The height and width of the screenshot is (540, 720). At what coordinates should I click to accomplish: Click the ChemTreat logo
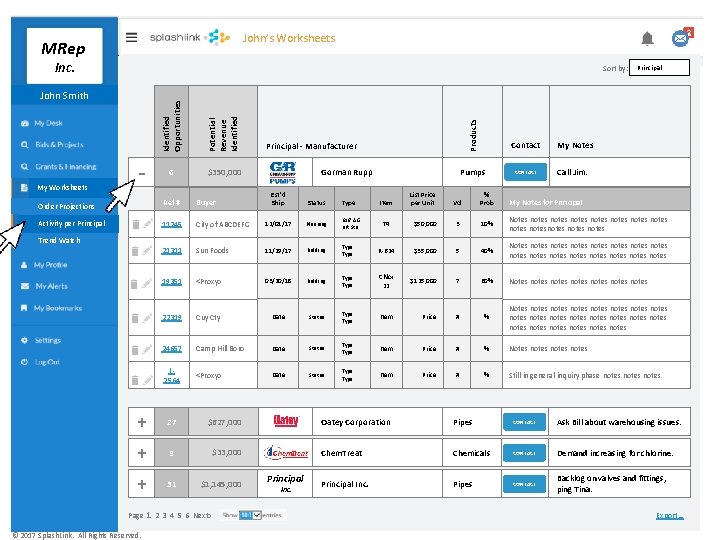(286, 453)
